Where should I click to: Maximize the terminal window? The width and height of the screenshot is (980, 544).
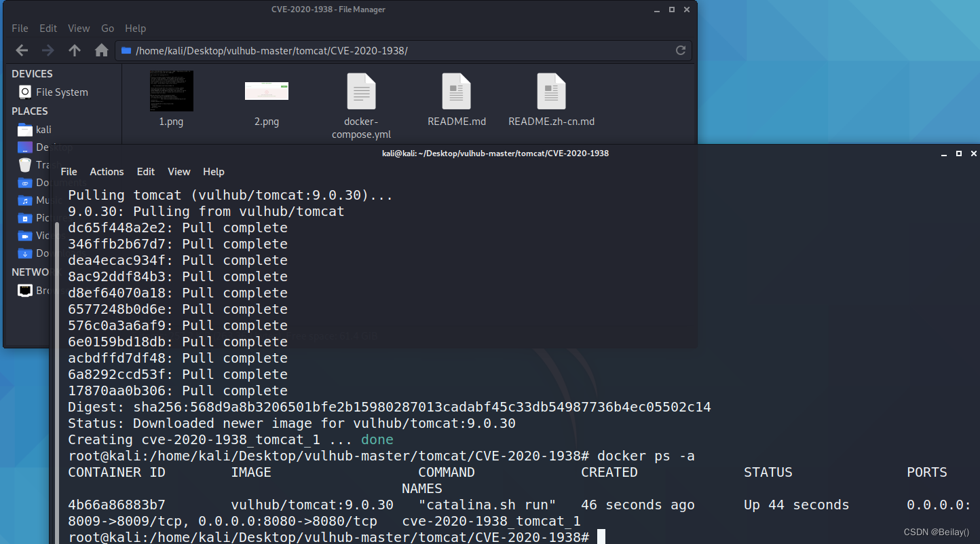pyautogui.click(x=959, y=153)
